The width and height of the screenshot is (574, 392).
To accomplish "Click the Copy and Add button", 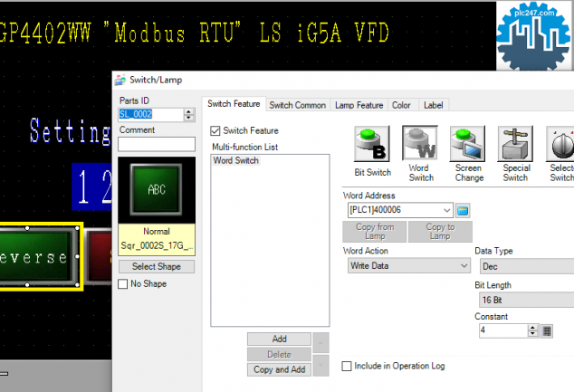I will tap(280, 369).
